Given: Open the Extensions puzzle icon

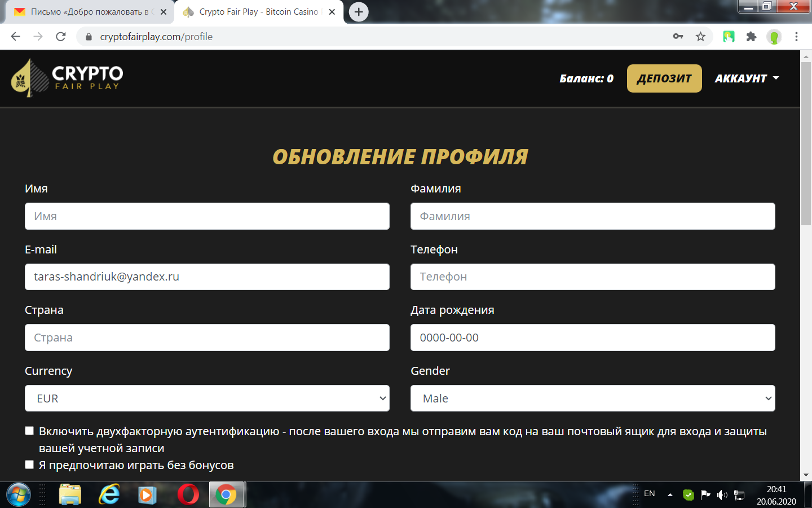Looking at the screenshot, I should pyautogui.click(x=751, y=37).
